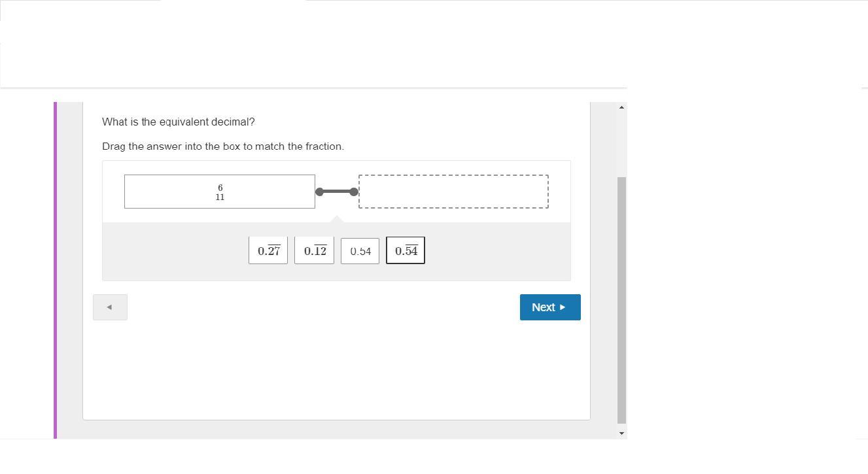This screenshot has height=474, width=868.
Task: Click the gray answer tray right of 0.54 repeating tile
Action: pyautogui.click(x=497, y=252)
